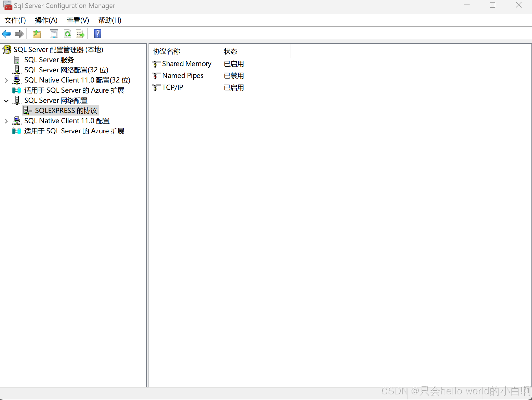532x400 pixels.
Task: Click the SQL Server 配置管理器 root icon
Action: pos(6,50)
